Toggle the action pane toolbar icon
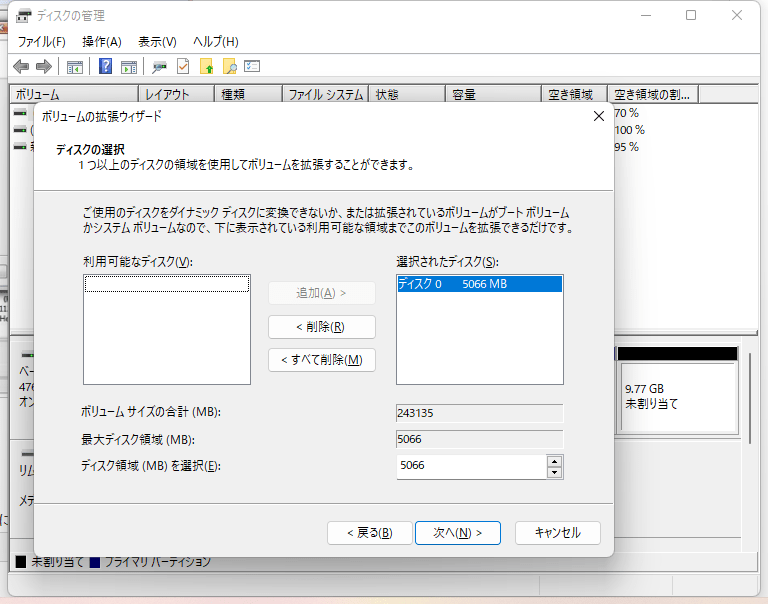Image resolution: width=768 pixels, height=604 pixels. 129,67
